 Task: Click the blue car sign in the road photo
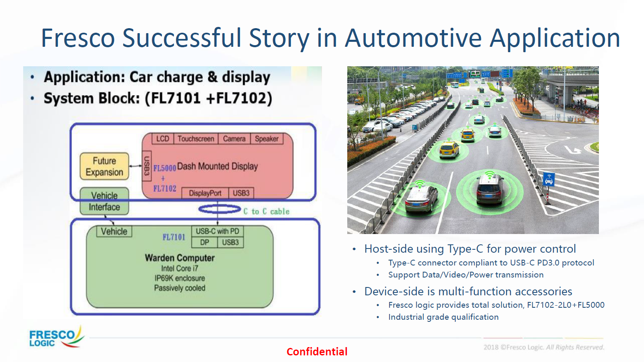pyautogui.click(x=548, y=180)
